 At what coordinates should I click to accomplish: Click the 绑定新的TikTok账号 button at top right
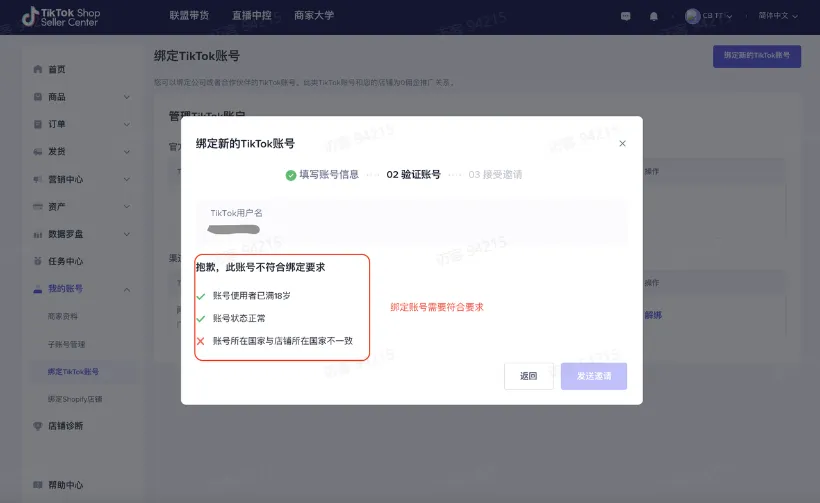[757, 56]
